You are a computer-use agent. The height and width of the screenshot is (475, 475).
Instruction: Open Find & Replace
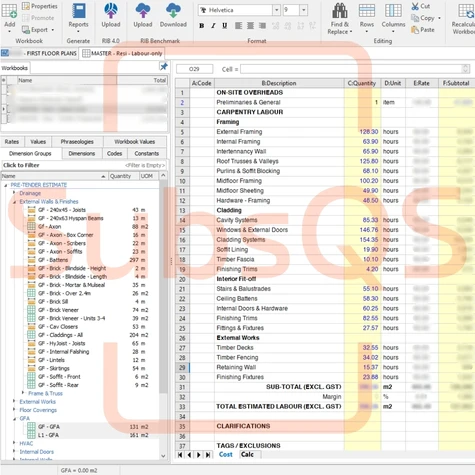pos(340,19)
